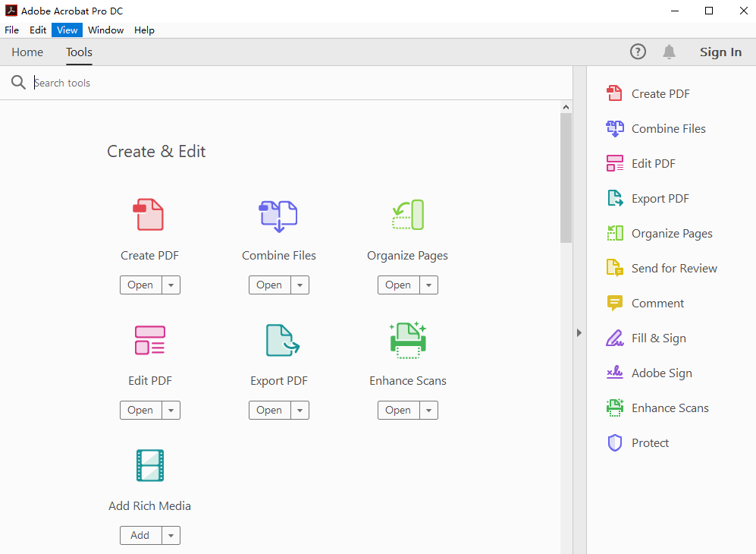Expand the Export PDF Open dropdown arrow
Image resolution: width=756 pixels, height=554 pixels.
click(300, 410)
